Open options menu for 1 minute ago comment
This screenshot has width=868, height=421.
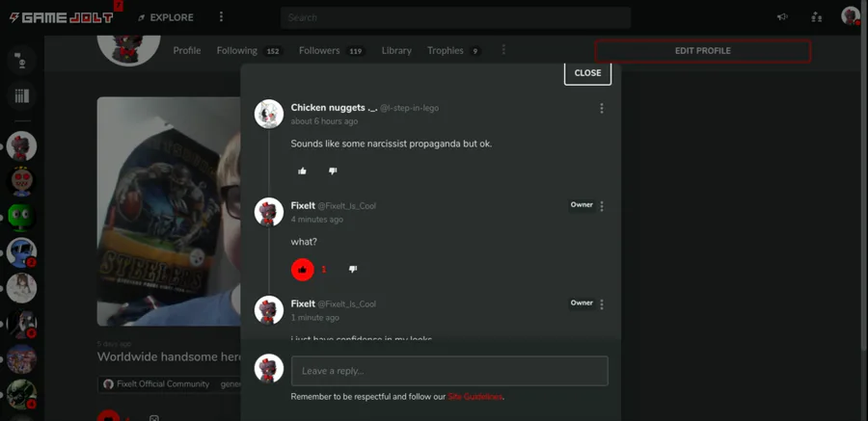point(602,304)
